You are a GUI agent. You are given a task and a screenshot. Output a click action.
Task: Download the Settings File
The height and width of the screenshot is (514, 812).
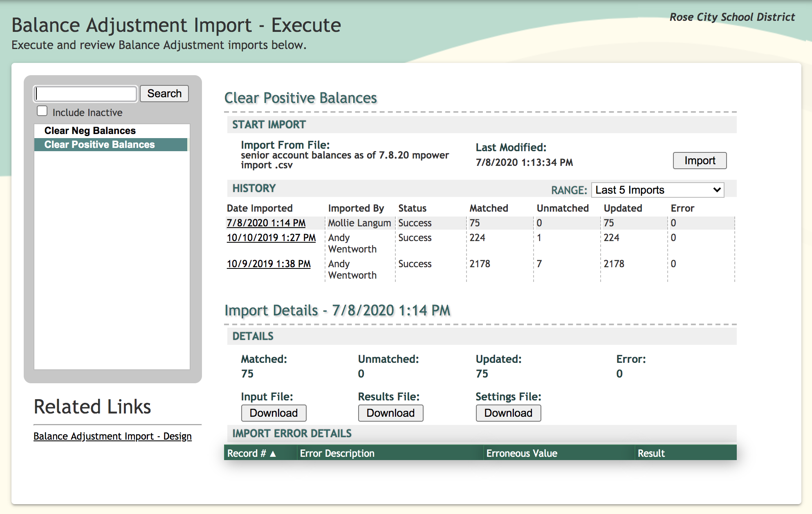coord(508,413)
